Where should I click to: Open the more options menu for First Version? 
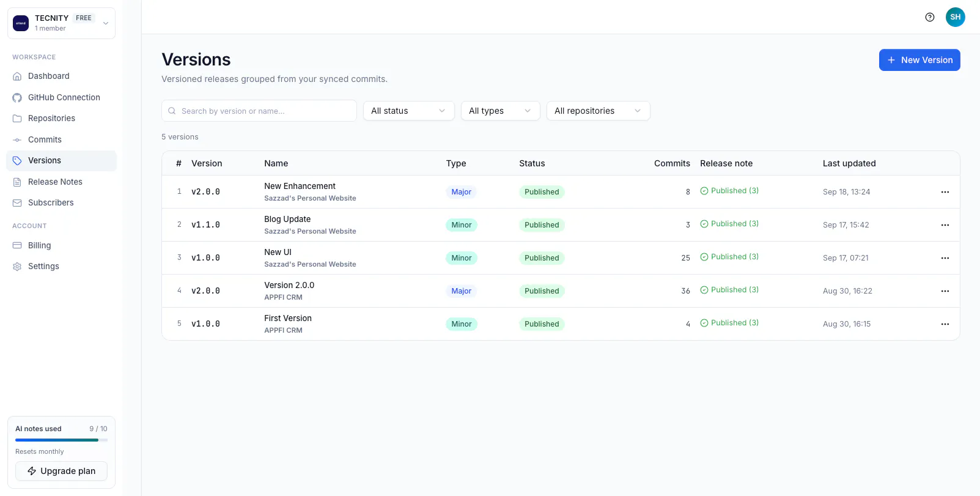[x=945, y=324]
